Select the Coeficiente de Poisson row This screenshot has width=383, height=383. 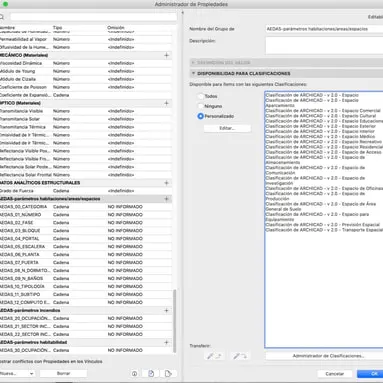(x=86, y=87)
